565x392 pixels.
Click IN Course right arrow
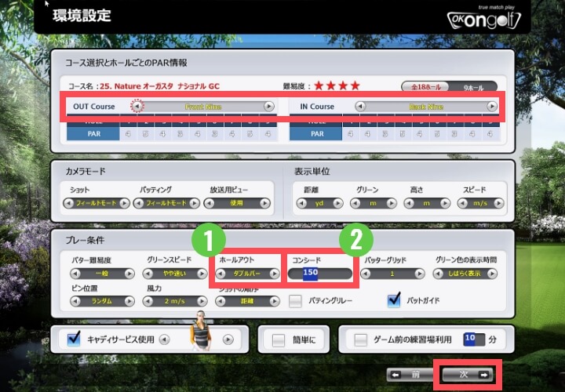(490, 107)
